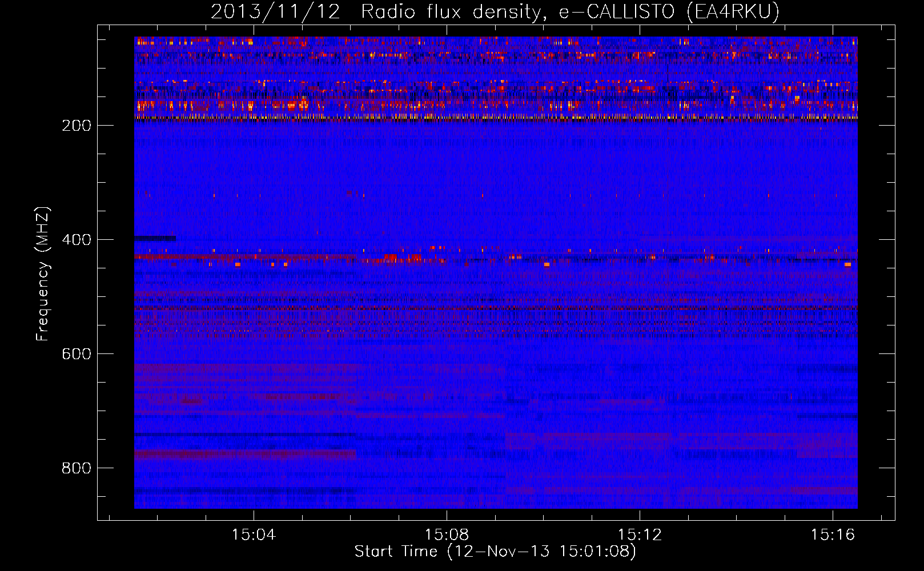Image resolution: width=924 pixels, height=571 pixels.
Task: Click the 800 frequency tick label
Action: coord(76,468)
